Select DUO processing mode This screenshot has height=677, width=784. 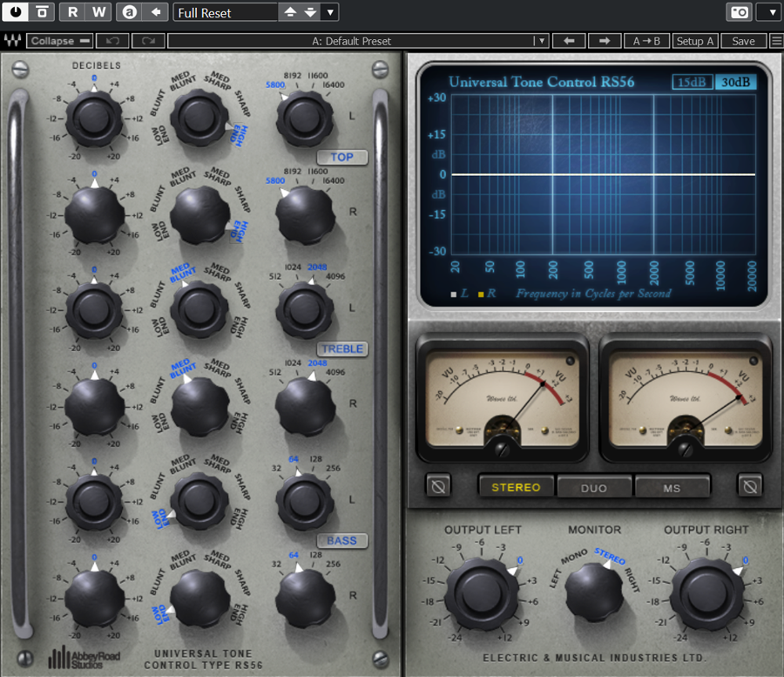pos(594,488)
